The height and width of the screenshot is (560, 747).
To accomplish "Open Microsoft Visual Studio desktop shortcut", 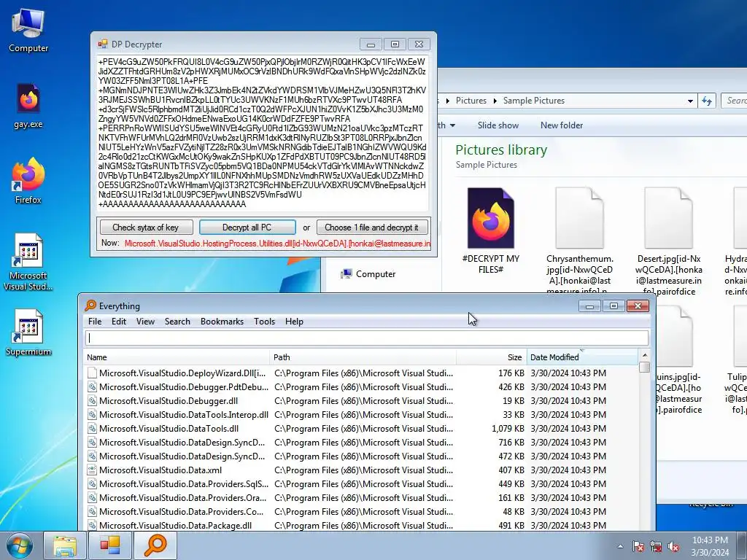I will click(x=28, y=262).
